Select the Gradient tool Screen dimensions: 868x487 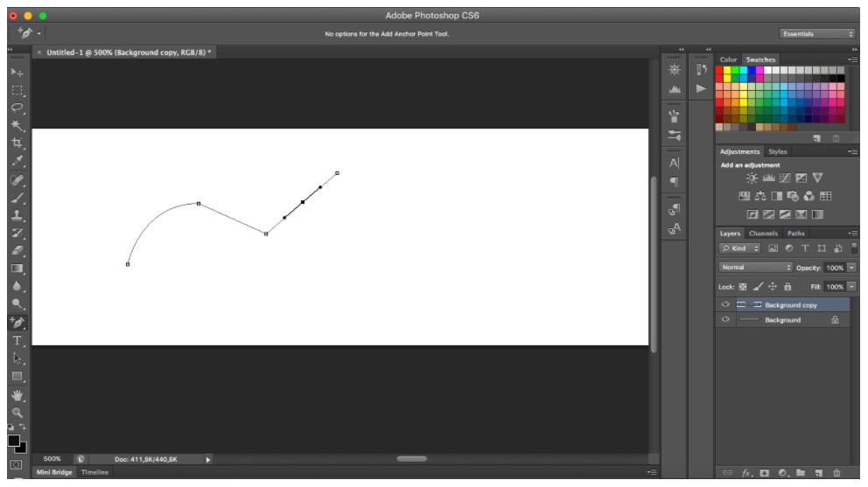click(17, 268)
